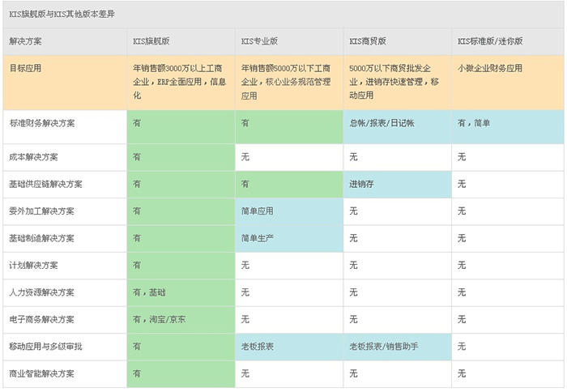Click the title KIS旗舰版与KIS其他版本差异
Viewport: 567px width, 392px height.
click(x=62, y=14)
